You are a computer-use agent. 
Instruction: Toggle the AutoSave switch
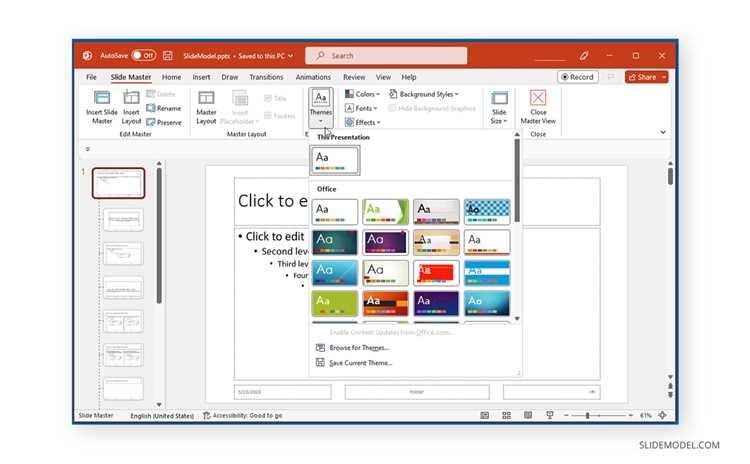143,55
